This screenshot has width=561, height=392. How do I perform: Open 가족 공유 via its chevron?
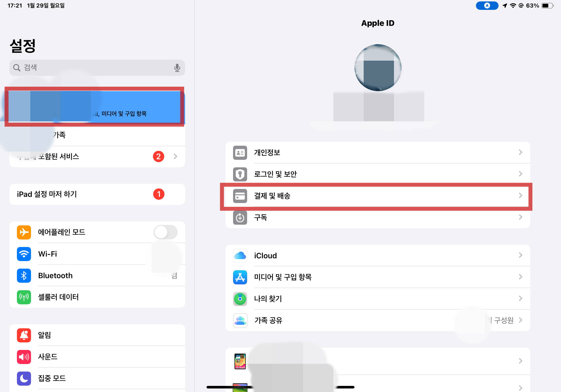tap(520, 320)
